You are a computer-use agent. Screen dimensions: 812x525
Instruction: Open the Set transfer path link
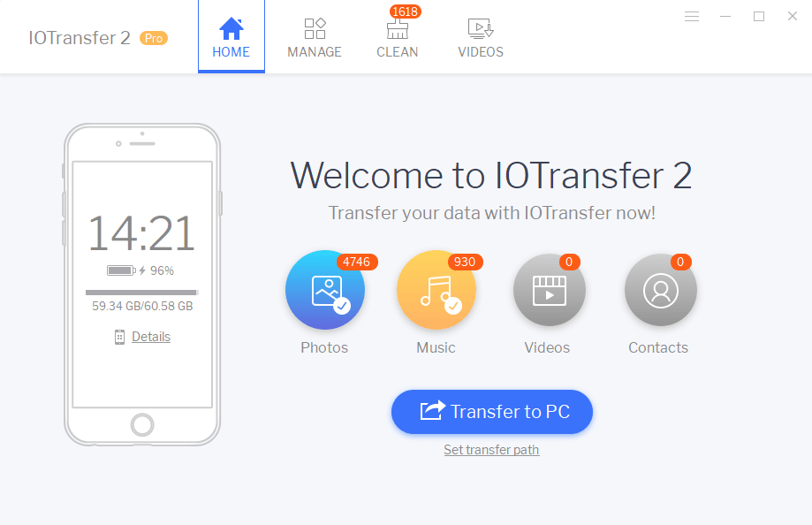coord(491,449)
